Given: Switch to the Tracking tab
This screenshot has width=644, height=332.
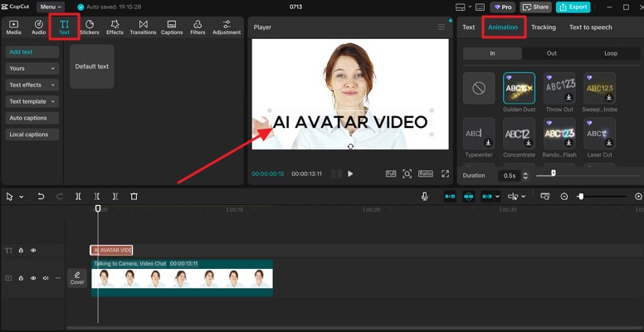Looking at the screenshot, I should pos(544,27).
